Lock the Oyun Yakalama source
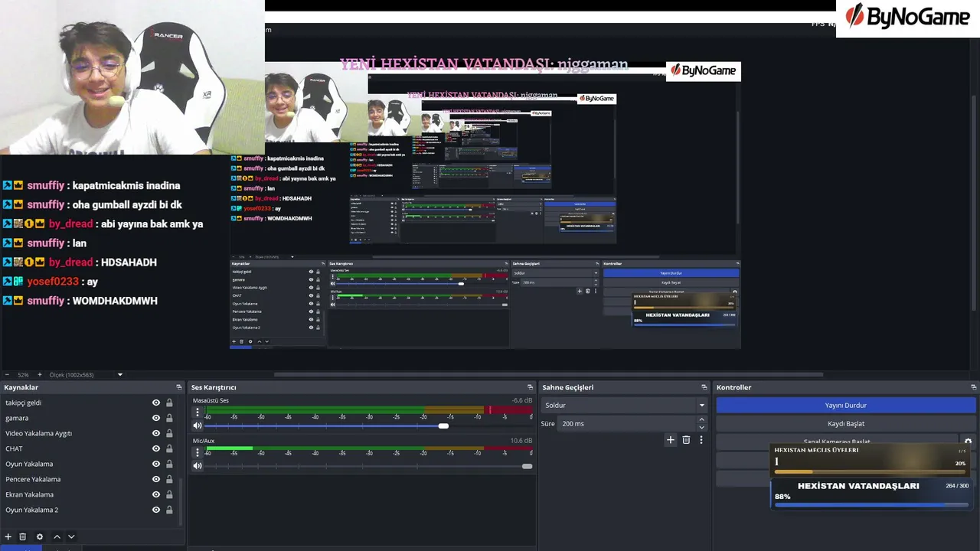This screenshot has width=980, height=551. coord(169,464)
